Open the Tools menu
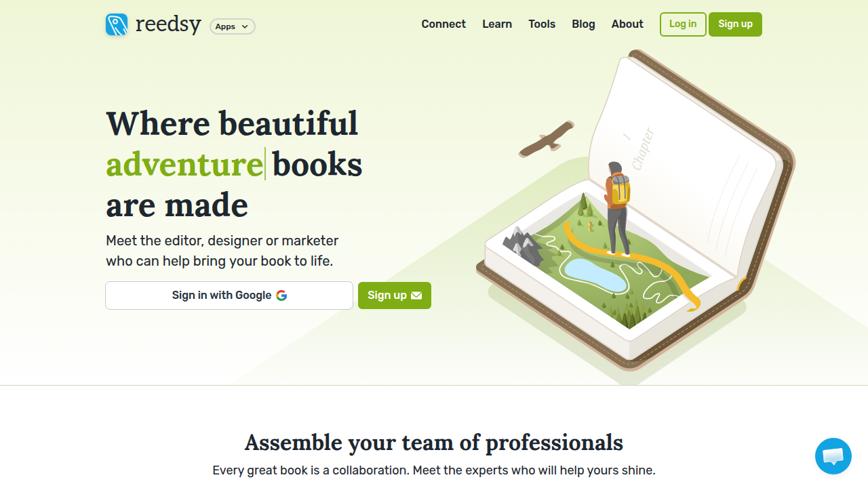 (x=542, y=24)
